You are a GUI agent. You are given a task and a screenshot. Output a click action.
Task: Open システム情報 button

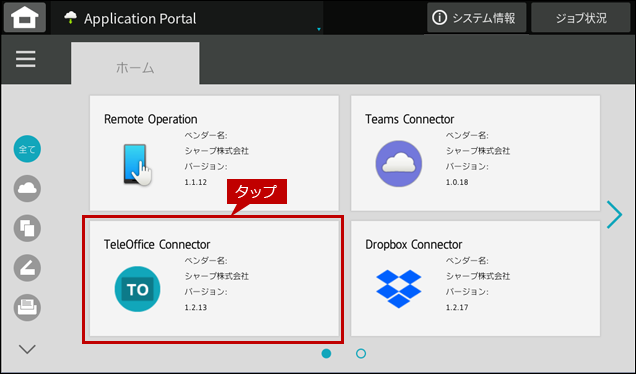coord(477,18)
